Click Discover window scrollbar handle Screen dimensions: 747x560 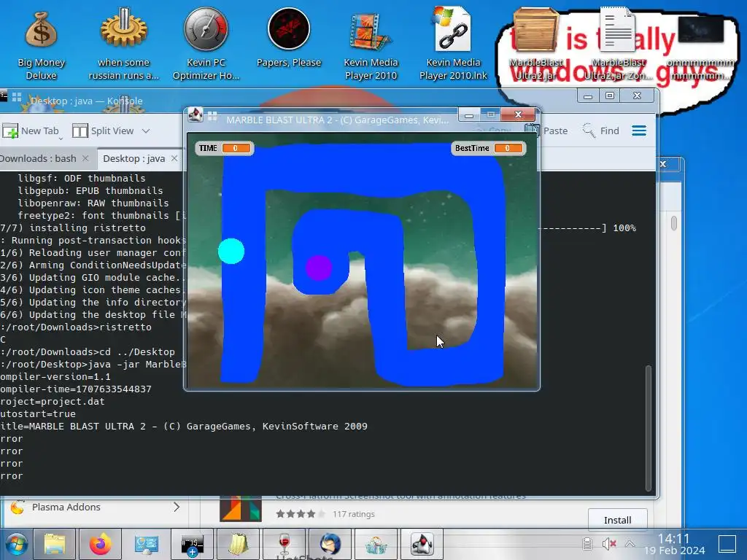point(673,223)
